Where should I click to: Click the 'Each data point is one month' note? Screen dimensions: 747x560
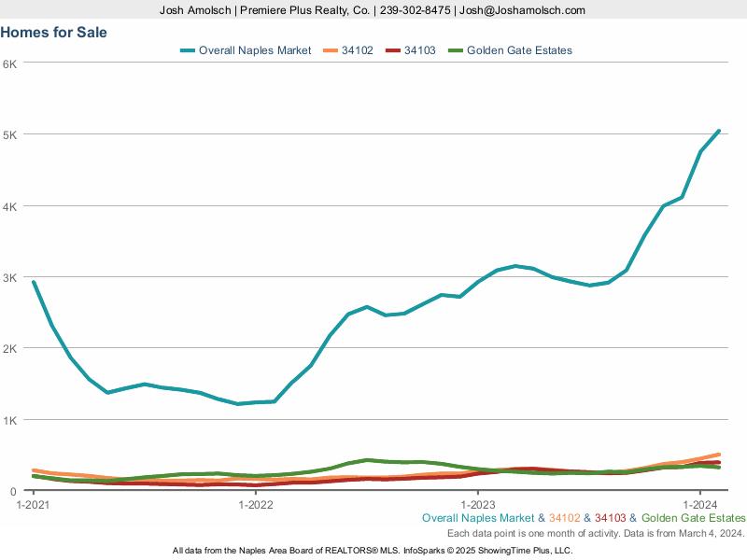tap(596, 533)
